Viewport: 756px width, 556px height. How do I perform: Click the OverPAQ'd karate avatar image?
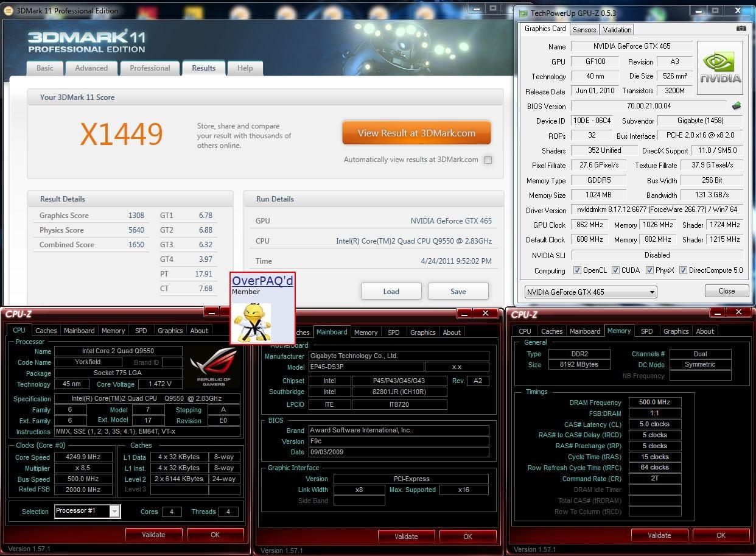pyautogui.click(x=253, y=322)
